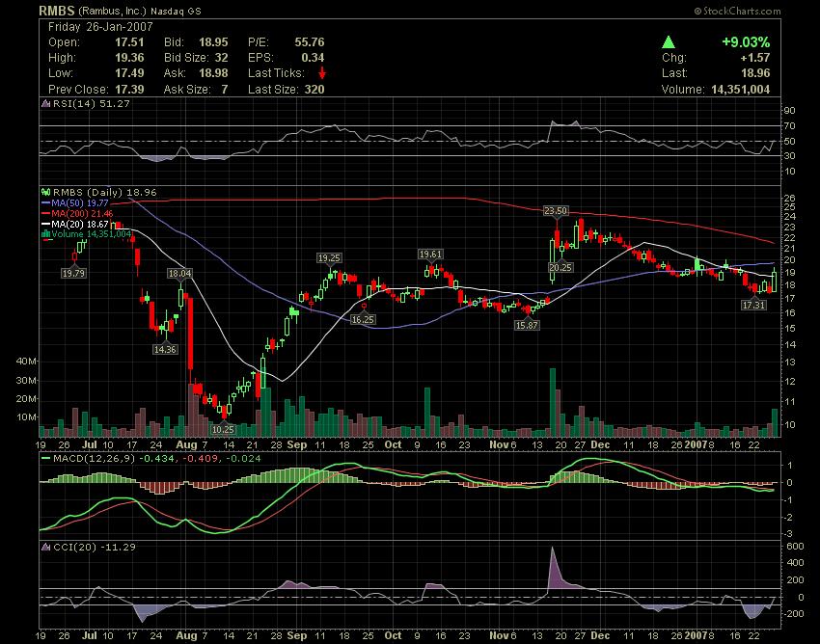Click the Friday 26-Jan-2007 date

pyautogui.click(x=100, y=27)
